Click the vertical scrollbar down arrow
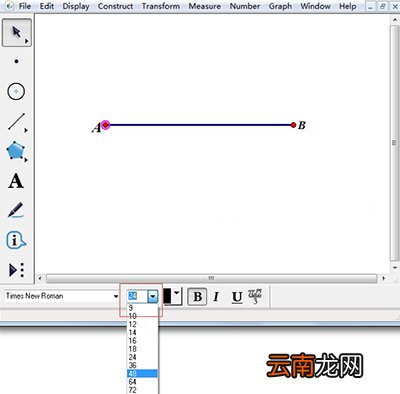The height and width of the screenshot is (394, 400). click(394, 267)
